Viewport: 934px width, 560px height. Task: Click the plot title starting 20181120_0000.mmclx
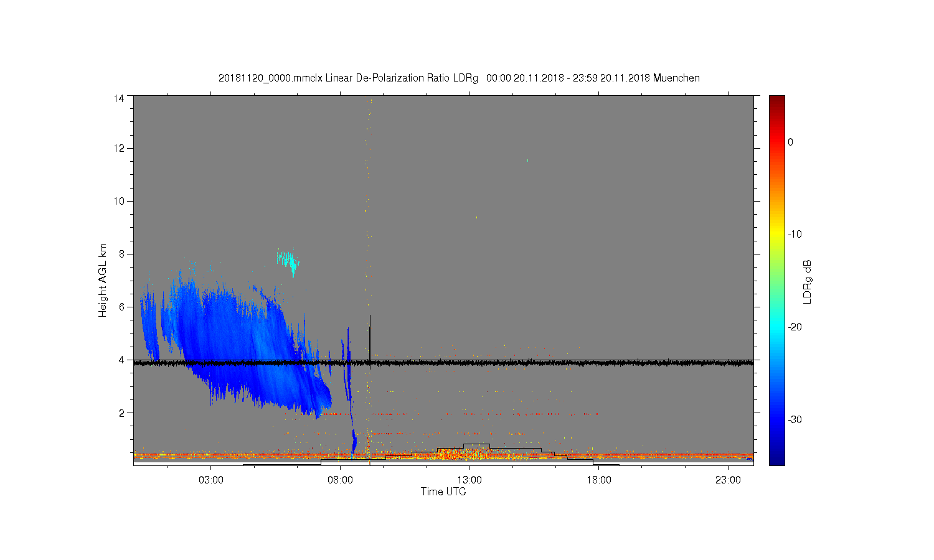pos(459,78)
